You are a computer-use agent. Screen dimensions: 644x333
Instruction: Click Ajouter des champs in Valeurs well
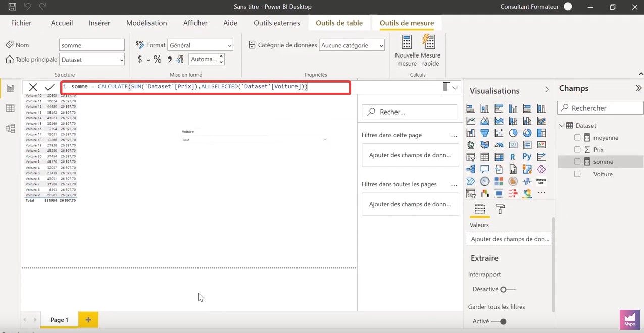point(509,239)
